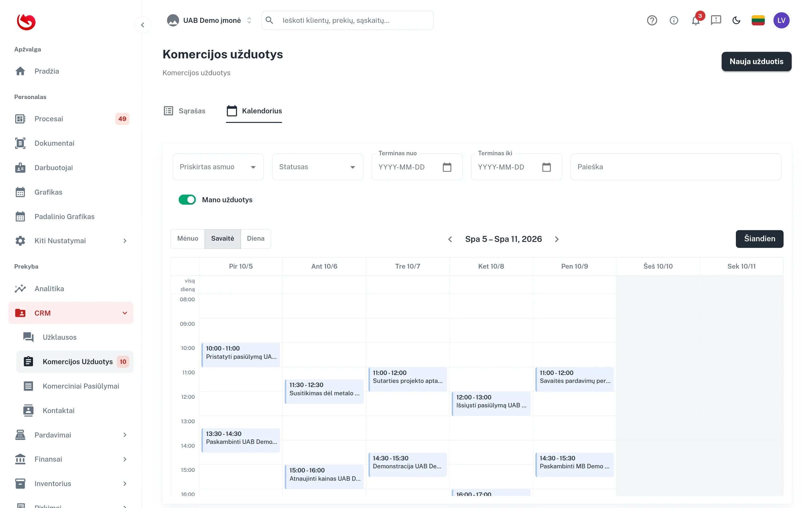Viewport: 812px width, 508px height.
Task: Switch calendar to Mėnuo view
Action: (187, 238)
